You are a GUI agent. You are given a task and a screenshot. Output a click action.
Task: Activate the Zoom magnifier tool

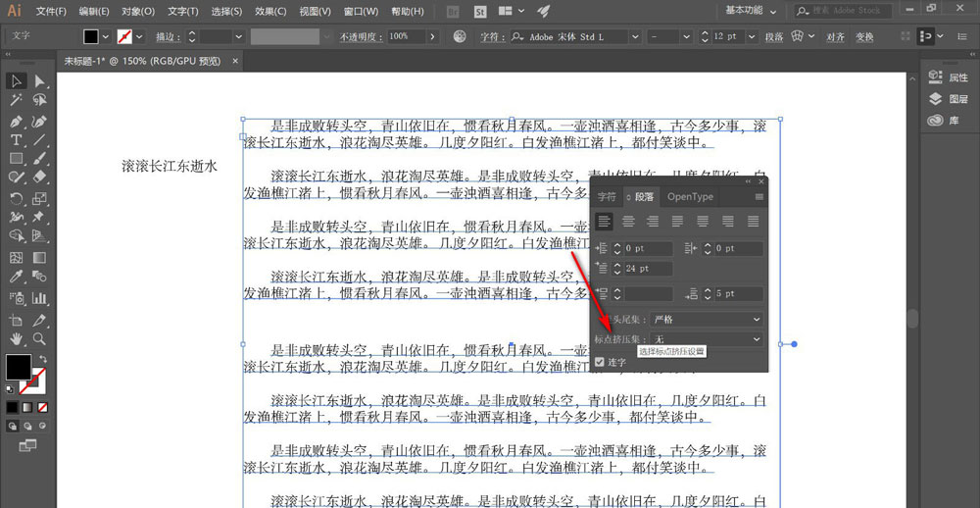(40, 338)
